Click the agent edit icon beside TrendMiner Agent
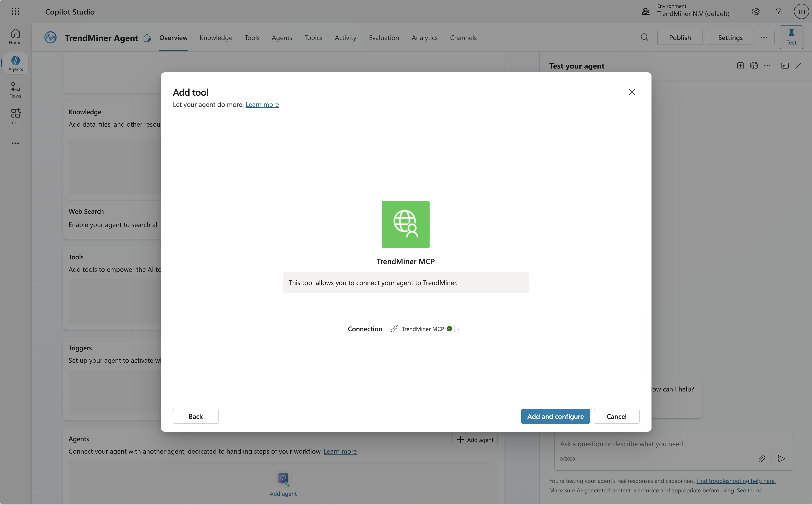Screen dimensions: 812x505 click(147, 38)
